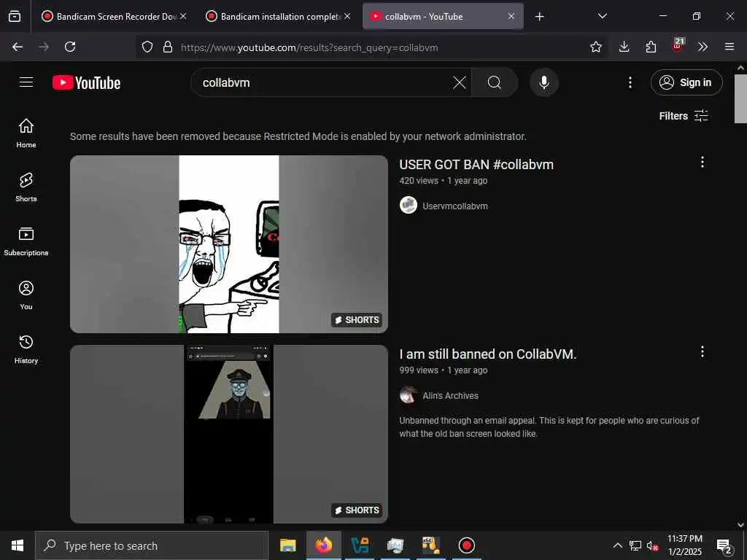Image resolution: width=747 pixels, height=560 pixels.
Task: Open uBlock extension with 21 badge
Action: click(678, 46)
